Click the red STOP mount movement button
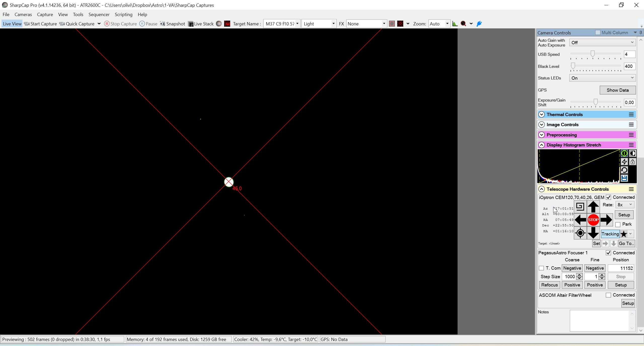This screenshot has height=346, width=644. (593, 220)
